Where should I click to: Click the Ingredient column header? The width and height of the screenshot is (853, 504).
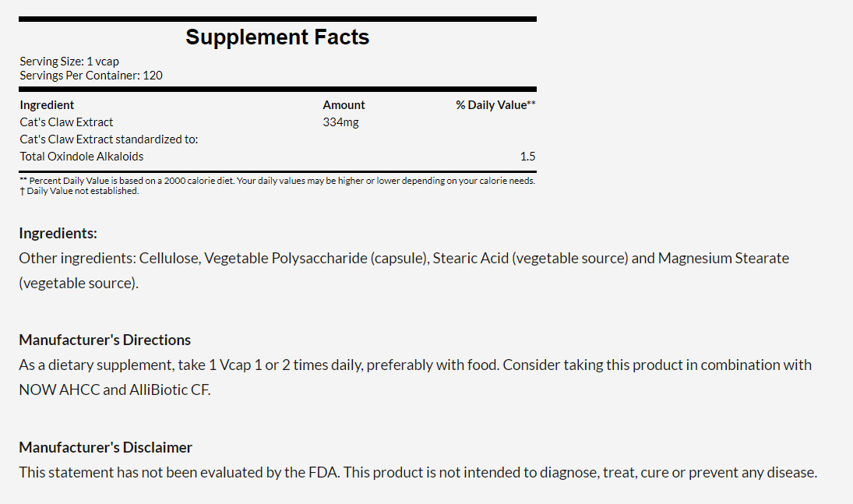(47, 104)
